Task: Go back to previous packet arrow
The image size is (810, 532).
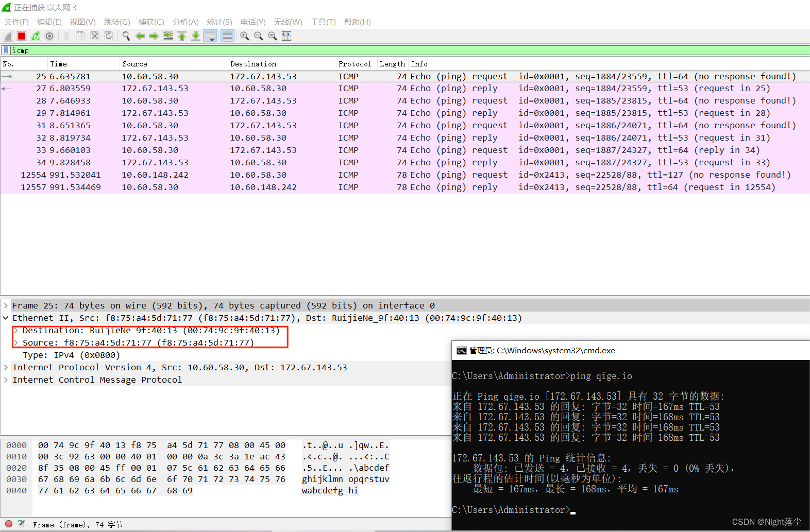Action: point(140,36)
